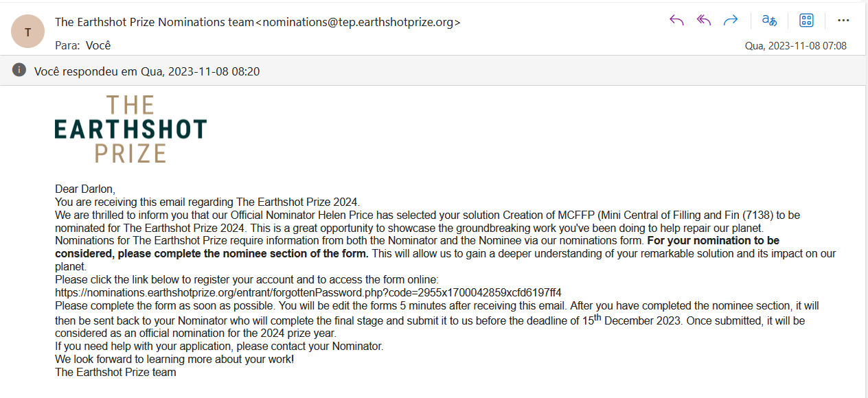This screenshot has height=398, width=868.
Task: Click the 'Dear Darlon,' greeting line
Action: point(85,189)
